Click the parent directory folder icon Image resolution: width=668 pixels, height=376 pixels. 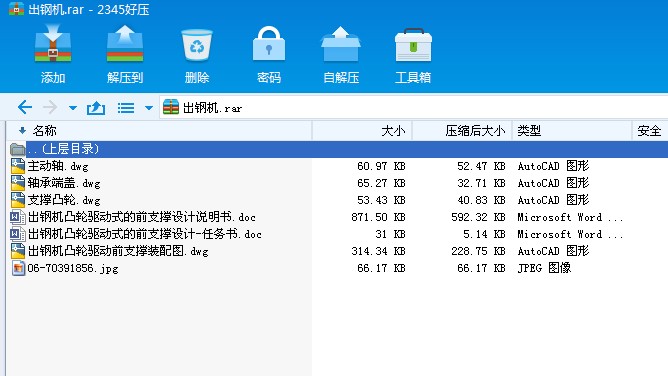[17, 149]
